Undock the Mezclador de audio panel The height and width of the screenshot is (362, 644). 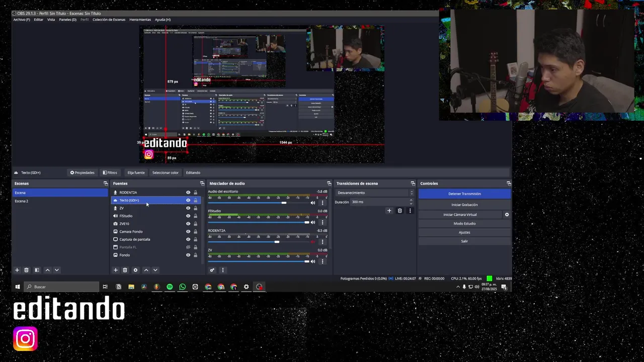[329, 184]
